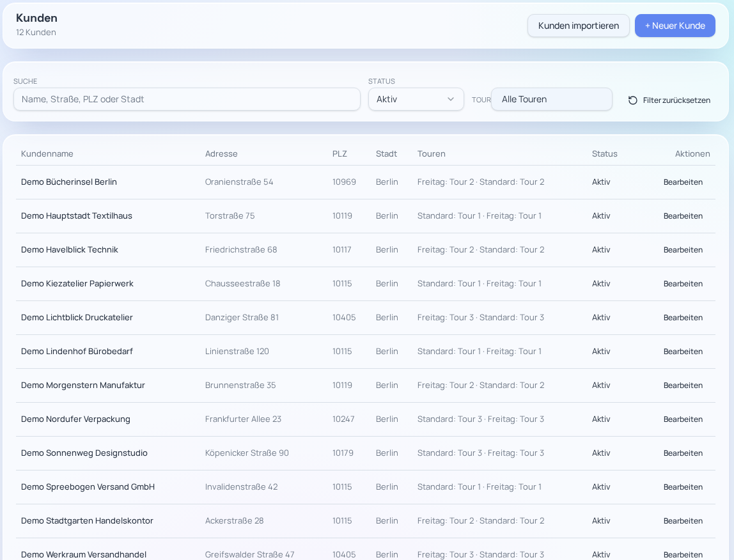Click the reset icon beside Filter zurücksetzen
734x560 pixels.
point(632,100)
